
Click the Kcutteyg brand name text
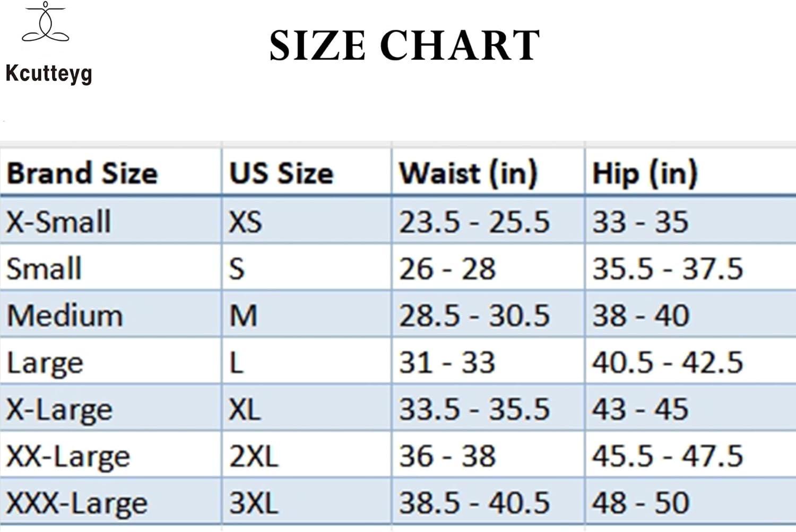point(49,73)
